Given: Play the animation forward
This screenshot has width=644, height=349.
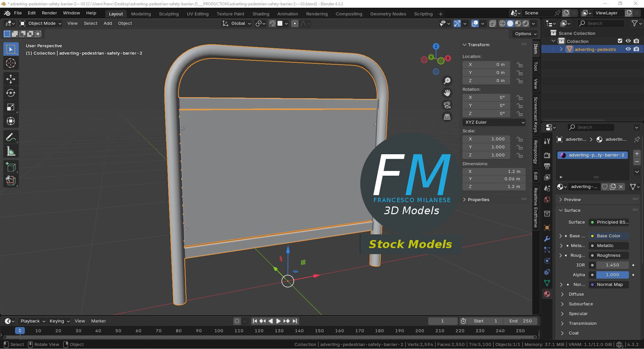Looking at the screenshot, I should pyautogui.click(x=278, y=321).
